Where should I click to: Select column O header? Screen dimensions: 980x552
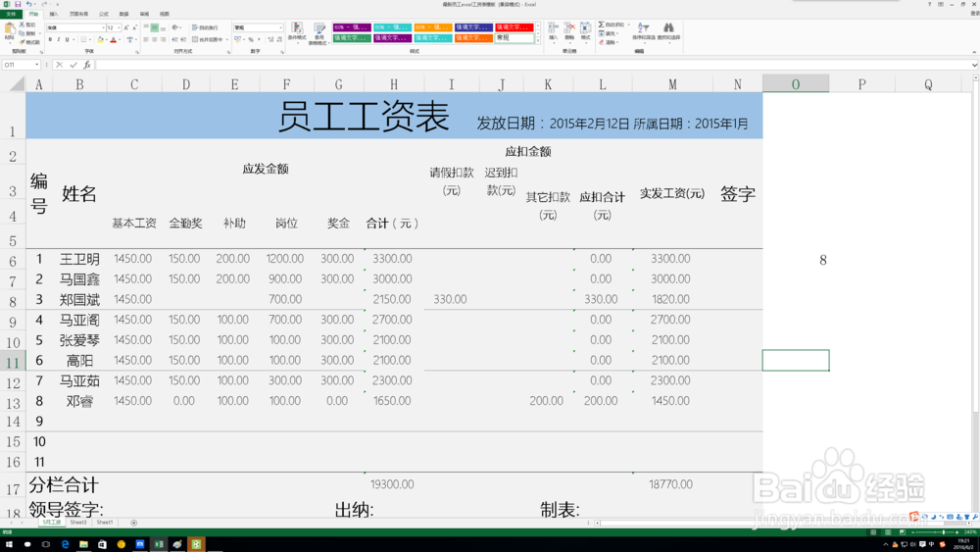pos(796,83)
